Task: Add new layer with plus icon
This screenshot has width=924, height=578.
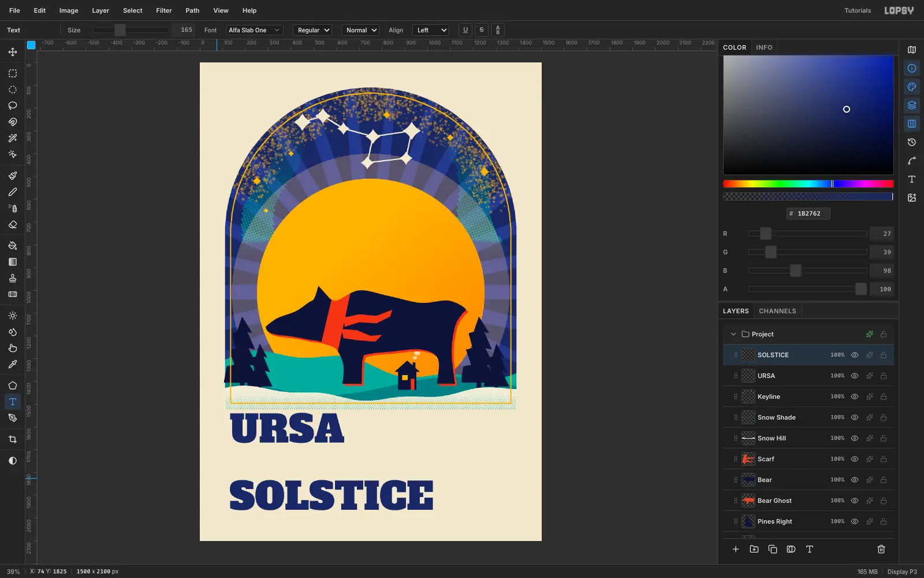Action: 736,549
